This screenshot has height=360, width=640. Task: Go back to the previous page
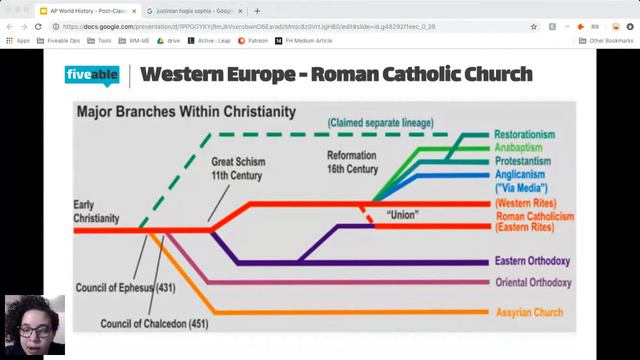click(x=10, y=27)
